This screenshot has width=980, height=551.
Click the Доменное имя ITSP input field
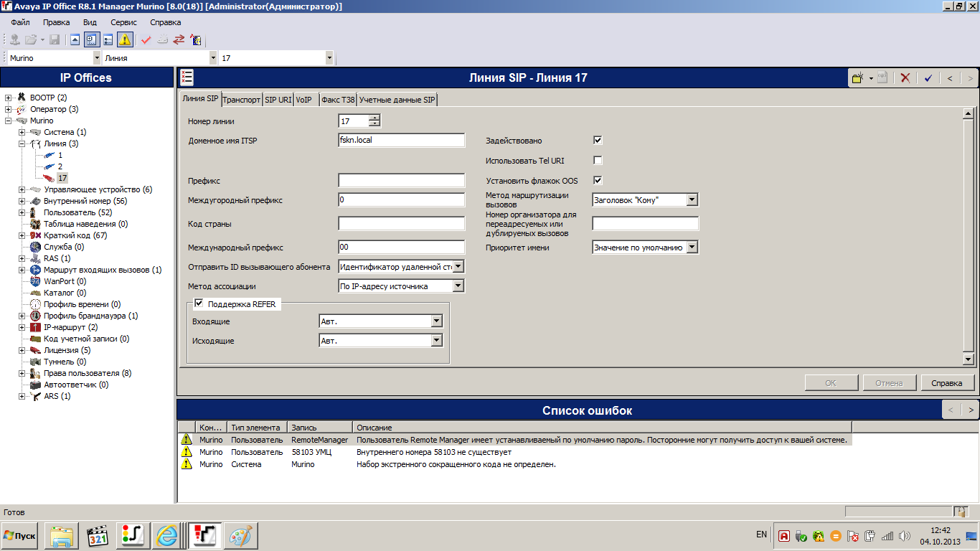pyautogui.click(x=402, y=140)
